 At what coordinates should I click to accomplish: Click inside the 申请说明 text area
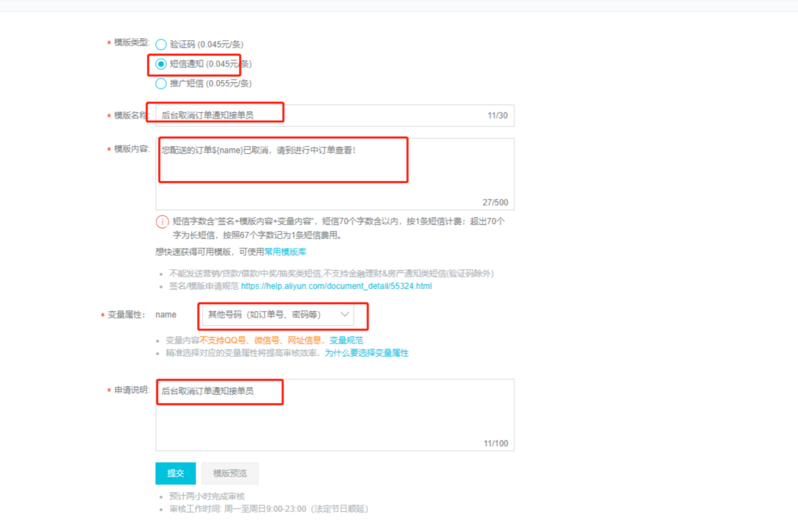pyautogui.click(x=335, y=414)
